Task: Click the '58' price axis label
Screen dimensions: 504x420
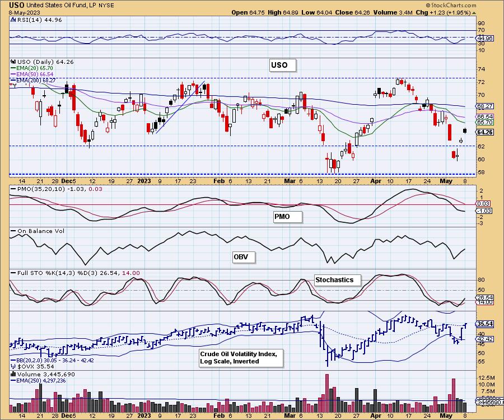Action: [481, 172]
